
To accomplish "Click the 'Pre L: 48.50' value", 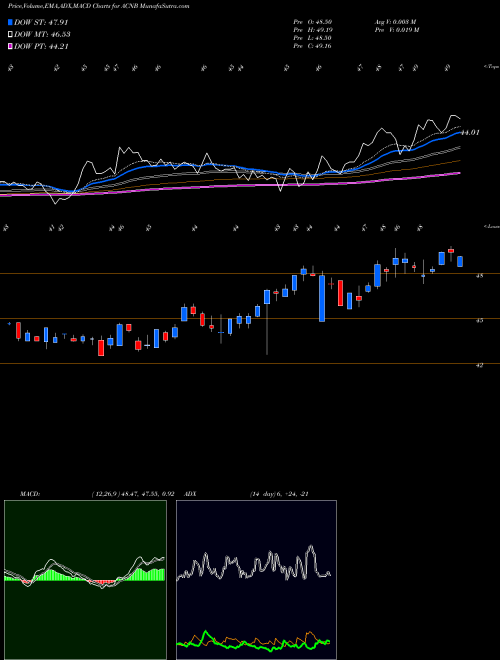I will (x=312, y=38).
